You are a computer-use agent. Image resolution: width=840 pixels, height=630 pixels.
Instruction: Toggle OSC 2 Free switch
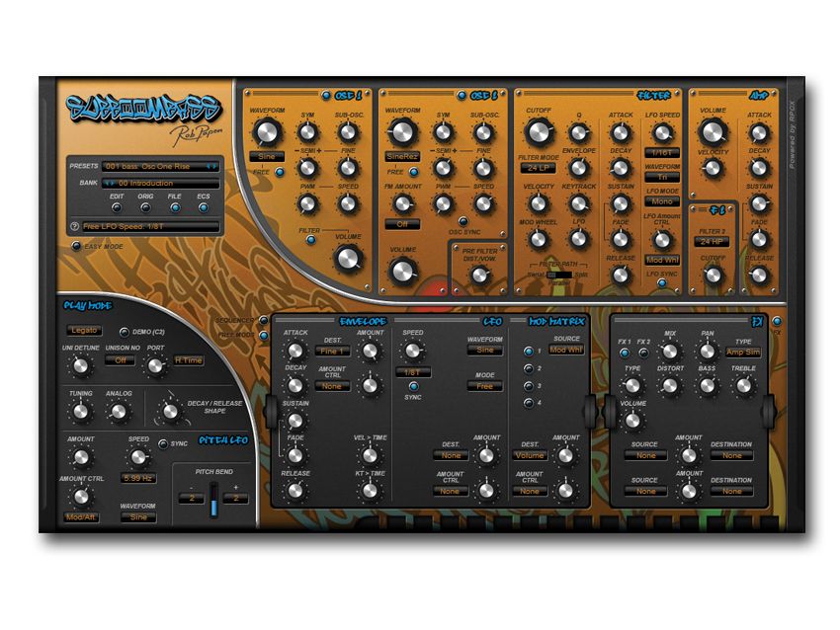click(414, 173)
